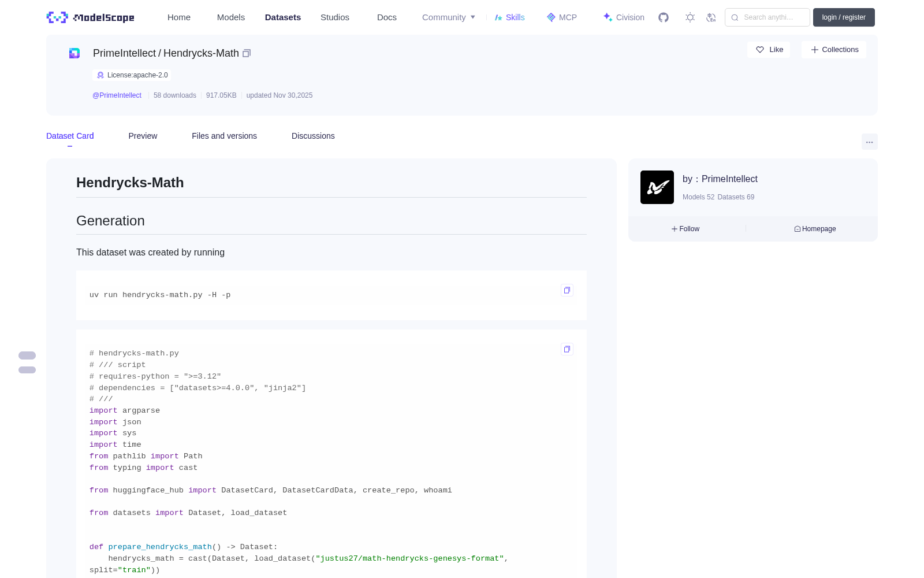The height and width of the screenshot is (578, 924).
Task: Click the login / register button
Action: 844,17
